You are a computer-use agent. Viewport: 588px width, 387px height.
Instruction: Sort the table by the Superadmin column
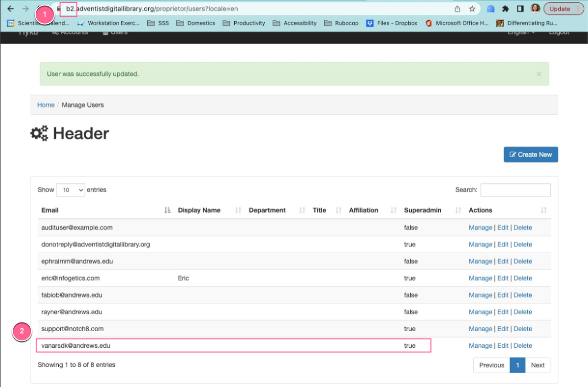coord(432,210)
